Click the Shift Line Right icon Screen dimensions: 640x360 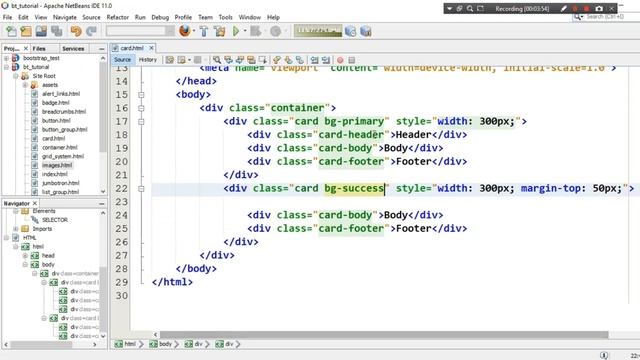coord(325,60)
